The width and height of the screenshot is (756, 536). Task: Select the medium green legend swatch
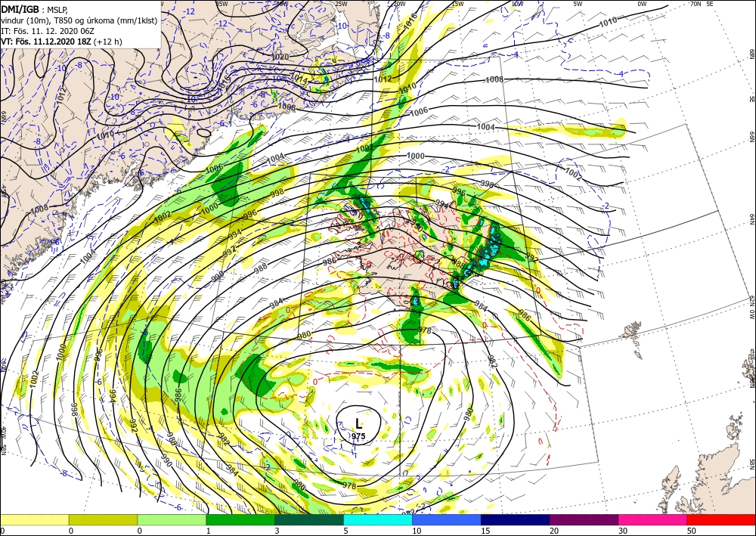coord(240,519)
